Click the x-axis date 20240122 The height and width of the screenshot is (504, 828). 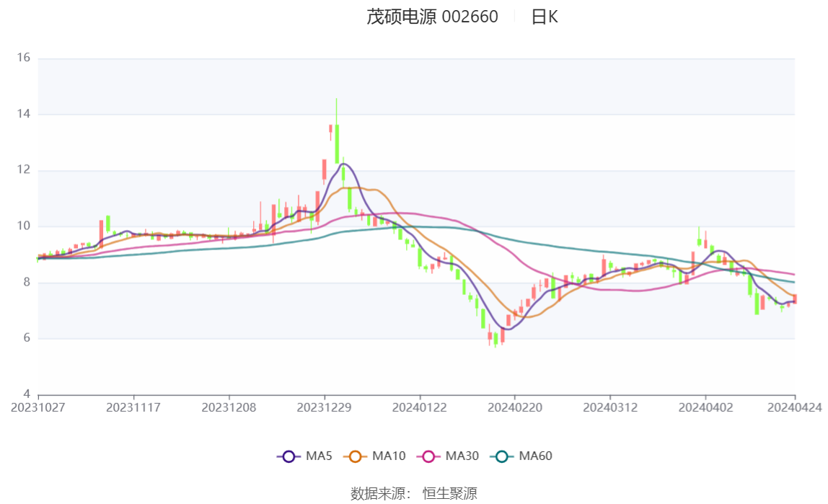[419, 407]
